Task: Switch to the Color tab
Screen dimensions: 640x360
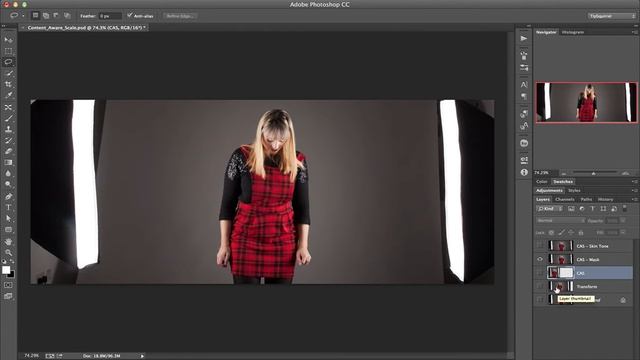Action: [x=542, y=182]
